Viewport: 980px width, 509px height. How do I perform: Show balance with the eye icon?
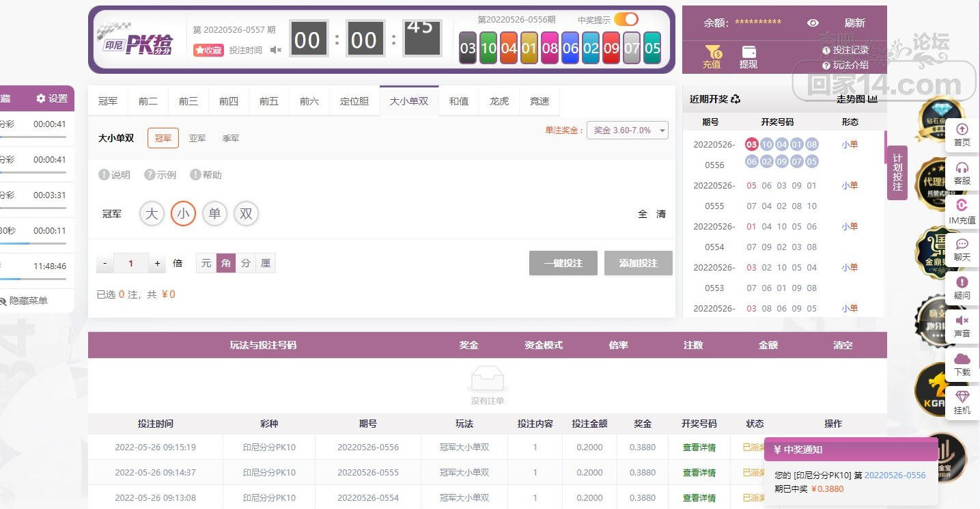[813, 23]
